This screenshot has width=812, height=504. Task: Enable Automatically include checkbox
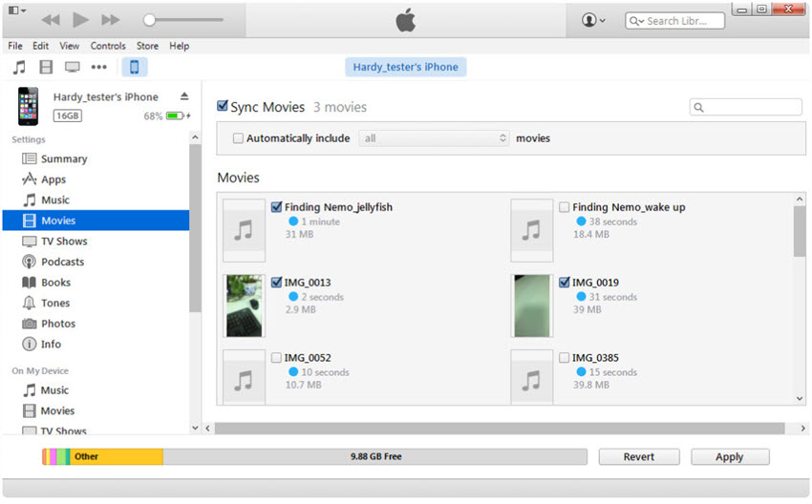[x=238, y=138]
